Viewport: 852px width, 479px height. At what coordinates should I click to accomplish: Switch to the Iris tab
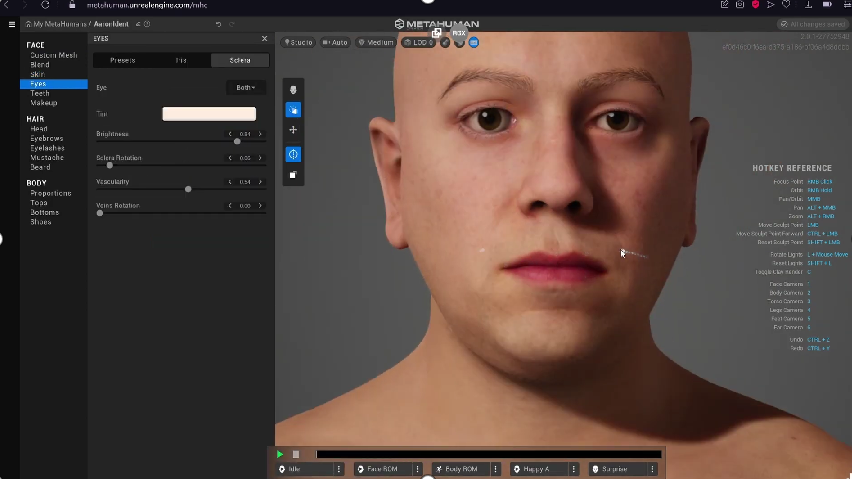181,61
